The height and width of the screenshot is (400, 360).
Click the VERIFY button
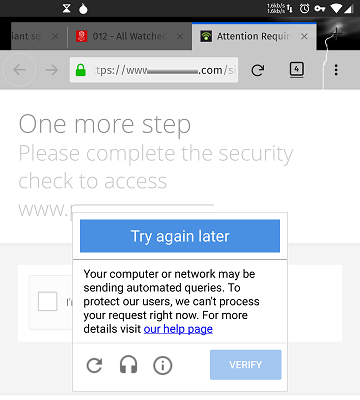coord(246,365)
